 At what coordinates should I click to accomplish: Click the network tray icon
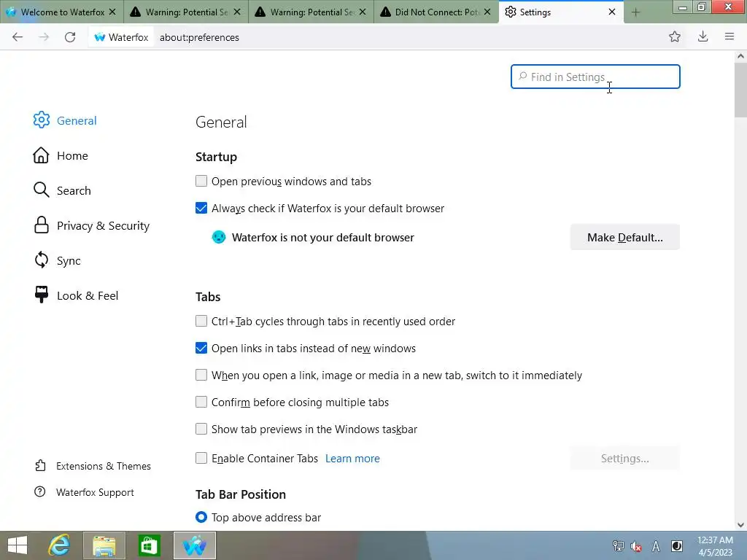(618, 546)
